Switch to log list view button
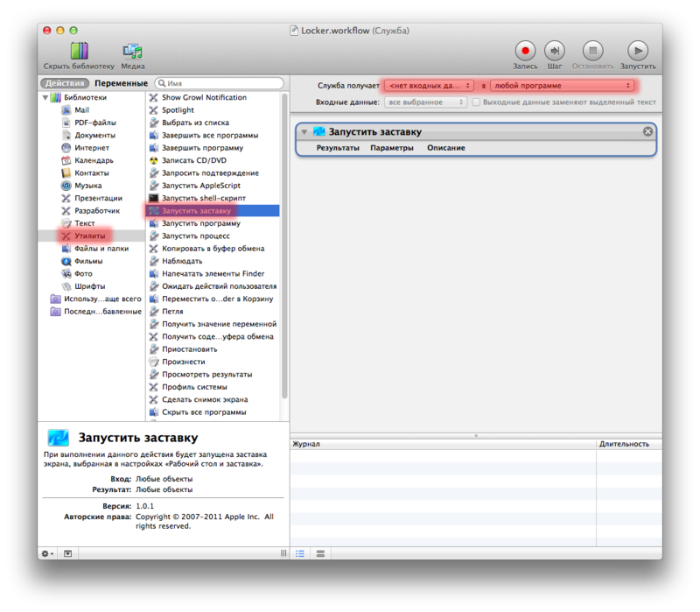The width and height of the screenshot is (700, 612). pos(300,553)
